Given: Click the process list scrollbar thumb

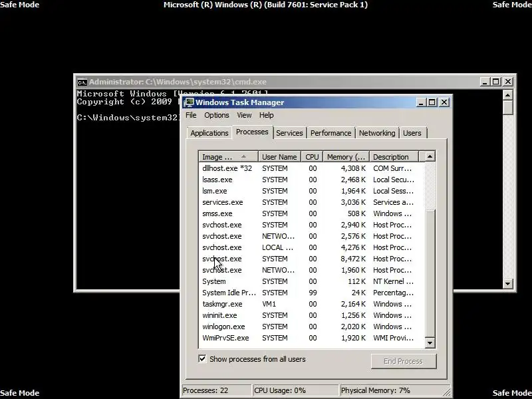Looking at the screenshot, I should [430, 273].
